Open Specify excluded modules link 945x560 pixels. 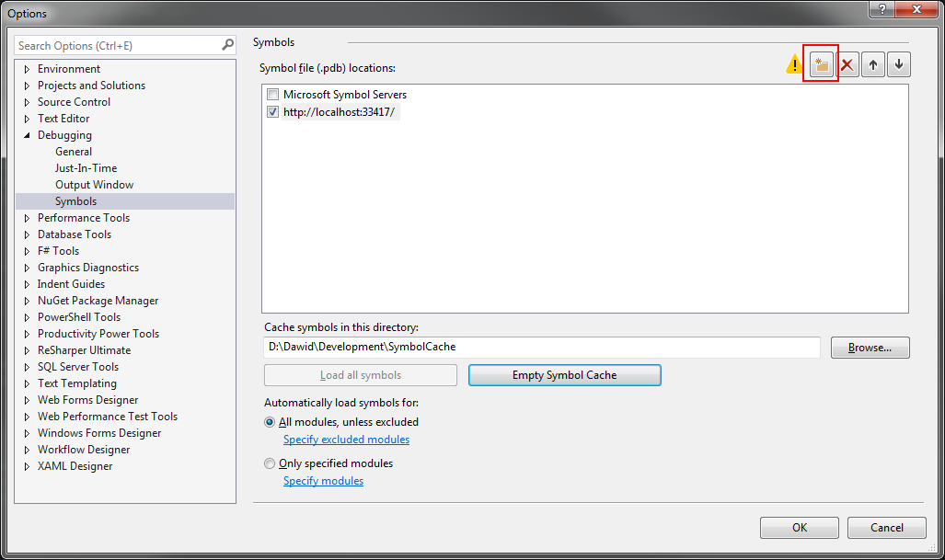347,440
